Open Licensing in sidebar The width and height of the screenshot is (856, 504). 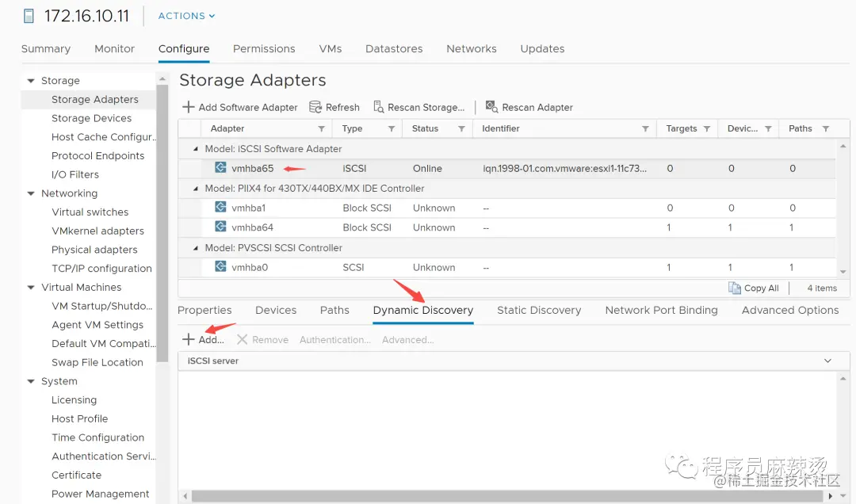[x=74, y=399]
